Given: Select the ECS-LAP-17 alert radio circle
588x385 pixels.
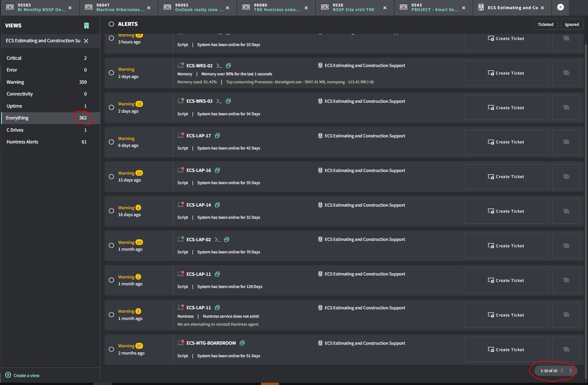Looking at the screenshot, I should (111, 142).
